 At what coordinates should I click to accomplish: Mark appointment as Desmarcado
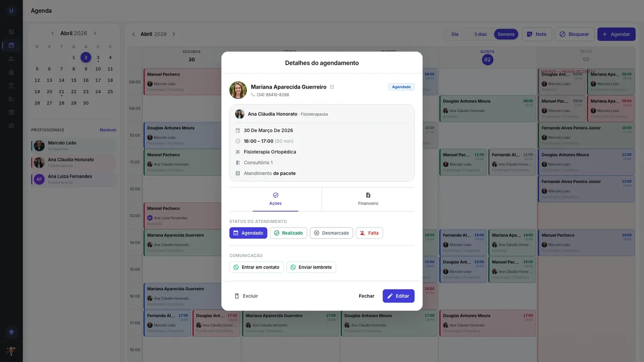pos(332,233)
